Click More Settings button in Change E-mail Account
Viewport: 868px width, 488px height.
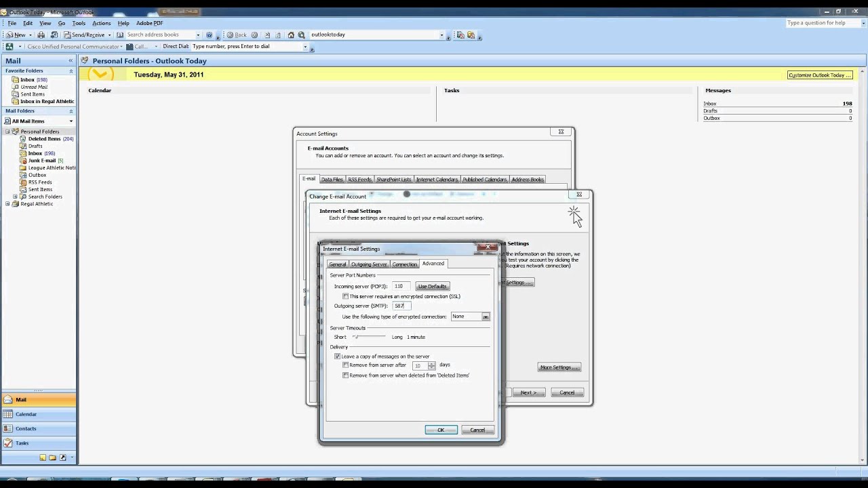click(x=559, y=367)
